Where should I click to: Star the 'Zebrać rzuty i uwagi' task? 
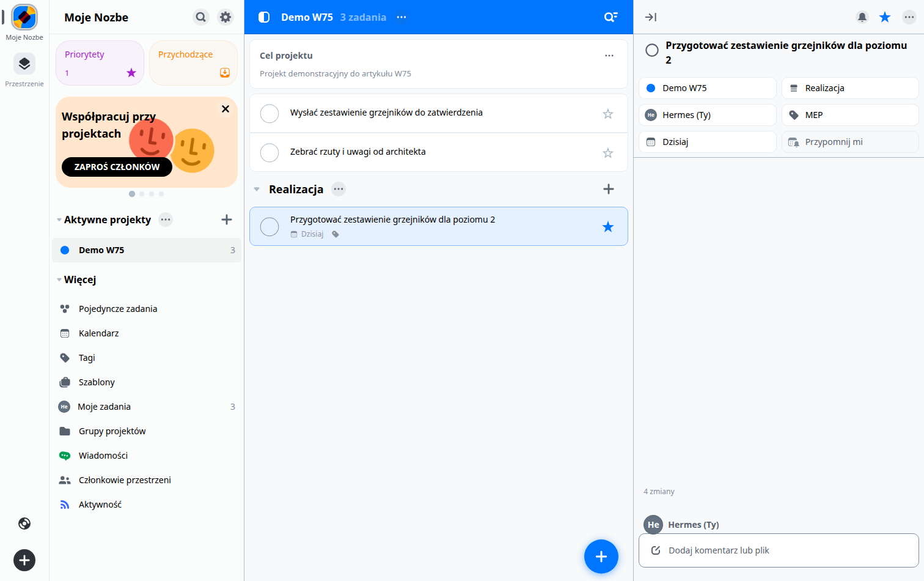point(608,153)
